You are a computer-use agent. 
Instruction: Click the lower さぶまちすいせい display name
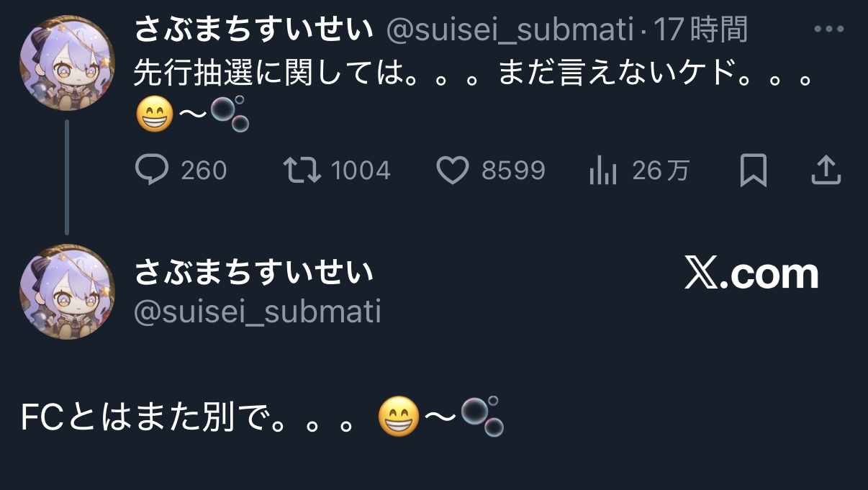(255, 273)
